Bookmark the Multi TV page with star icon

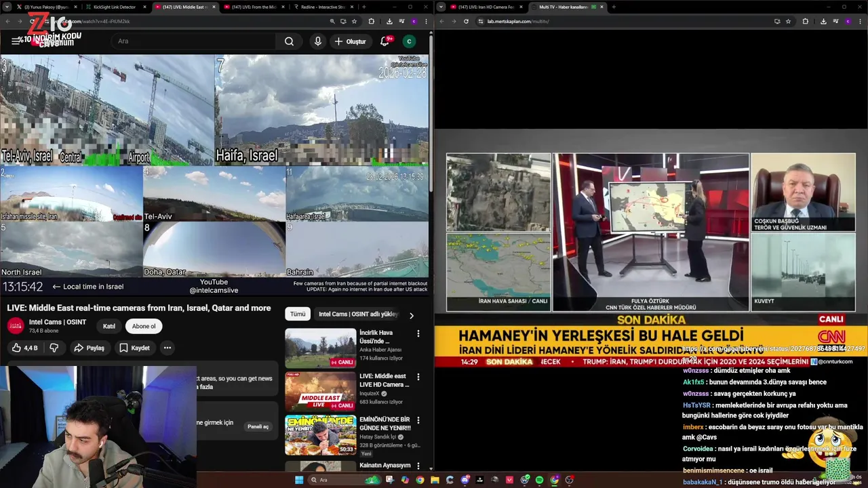click(x=788, y=21)
